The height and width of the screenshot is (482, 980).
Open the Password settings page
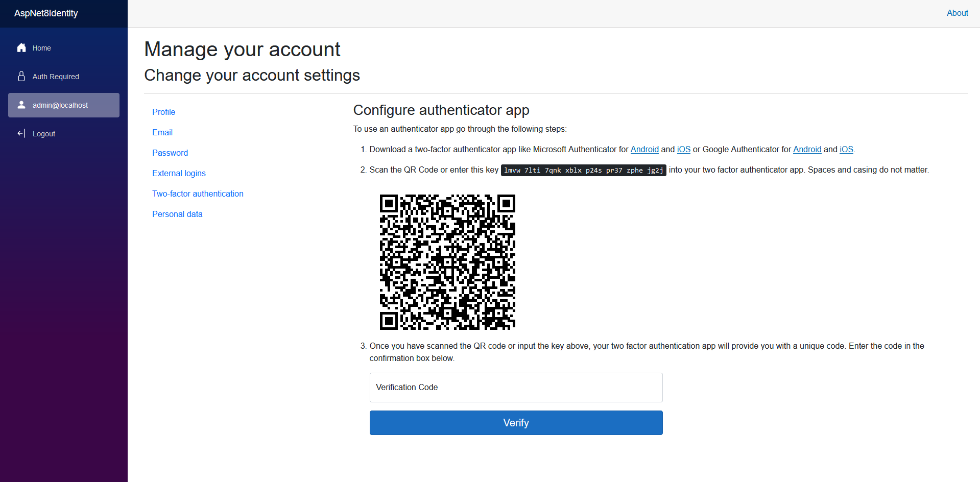tap(170, 153)
